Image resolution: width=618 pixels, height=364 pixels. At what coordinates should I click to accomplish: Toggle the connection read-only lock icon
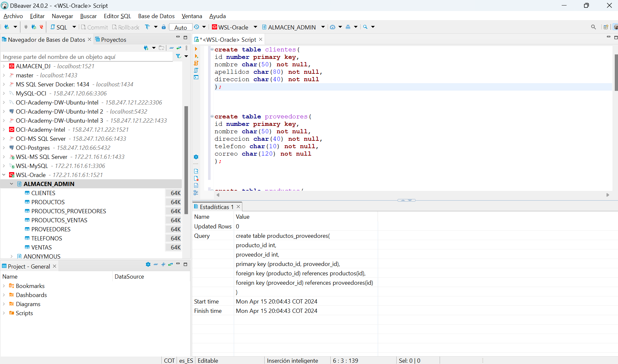coord(164,27)
